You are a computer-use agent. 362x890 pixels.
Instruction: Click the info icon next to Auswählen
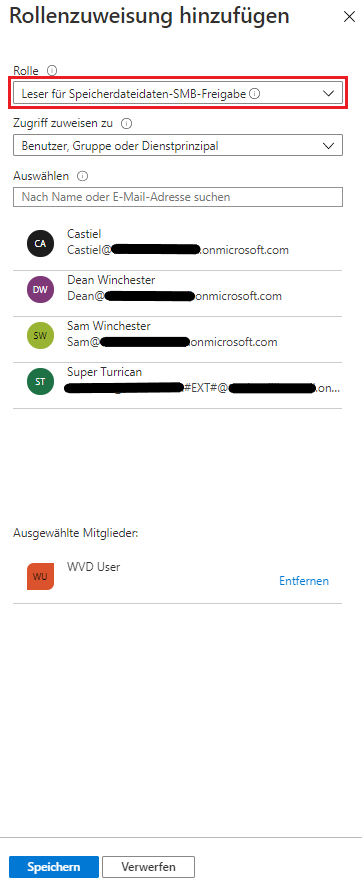[82, 176]
